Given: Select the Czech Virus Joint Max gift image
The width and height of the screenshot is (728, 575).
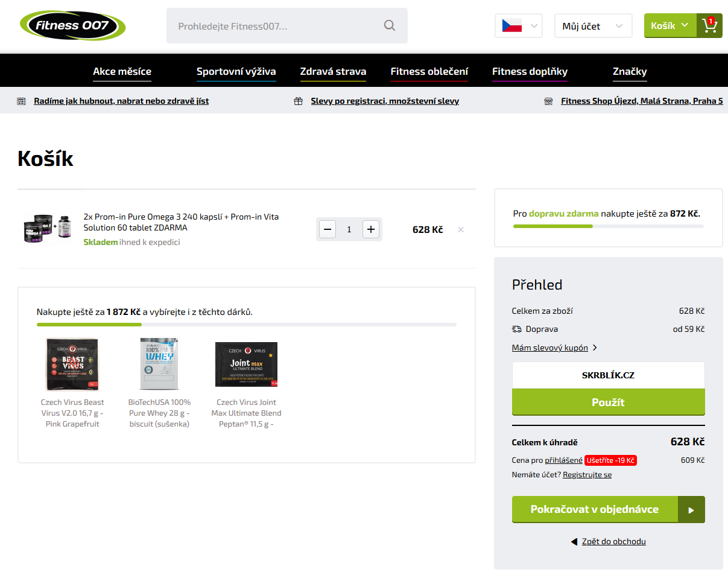Looking at the screenshot, I should (x=247, y=364).
